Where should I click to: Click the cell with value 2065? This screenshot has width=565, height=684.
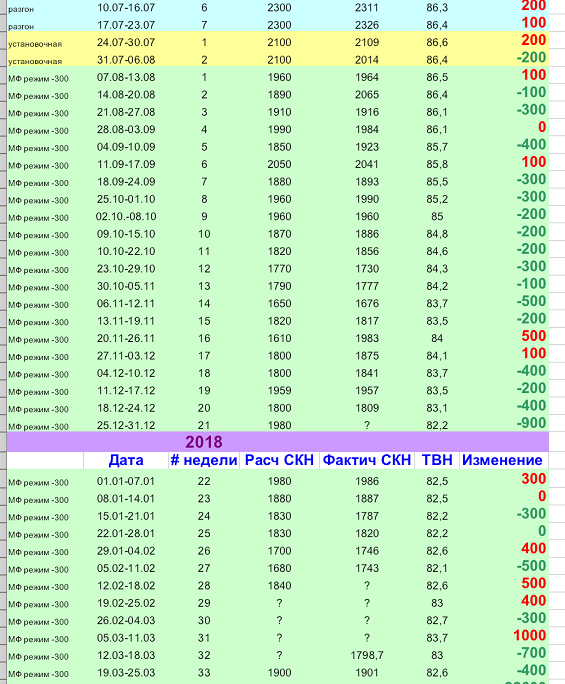(366, 95)
